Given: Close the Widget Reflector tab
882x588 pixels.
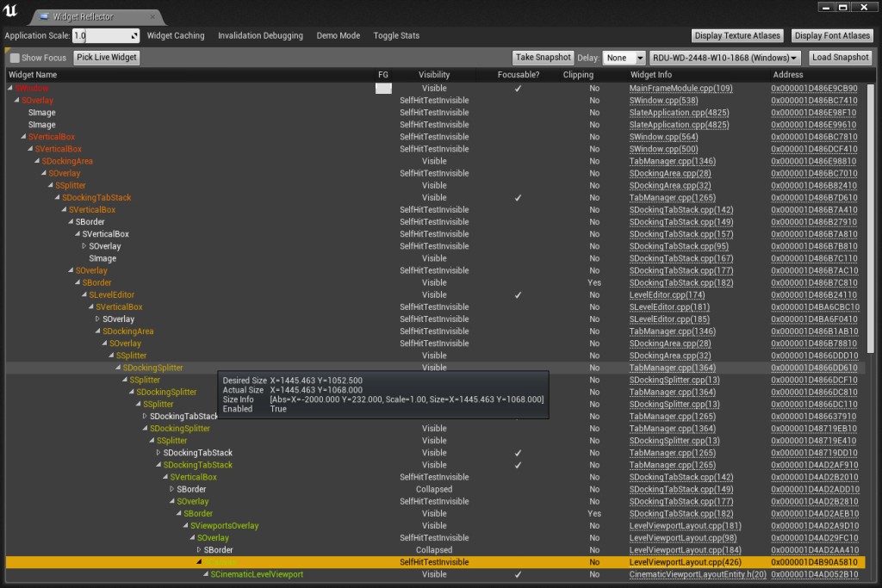Looking at the screenshot, I should tap(152, 17).
